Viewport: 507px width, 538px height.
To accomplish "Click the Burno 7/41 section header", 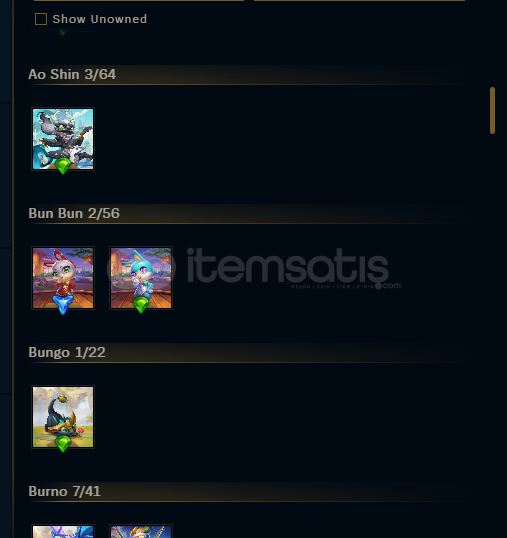I will [247, 491].
